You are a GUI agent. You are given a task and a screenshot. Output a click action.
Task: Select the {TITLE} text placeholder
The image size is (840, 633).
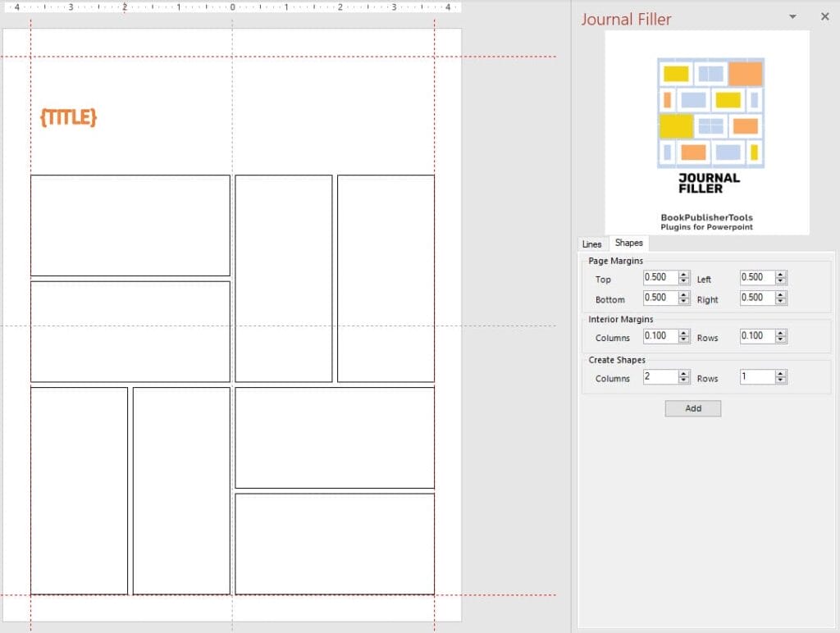tap(68, 118)
